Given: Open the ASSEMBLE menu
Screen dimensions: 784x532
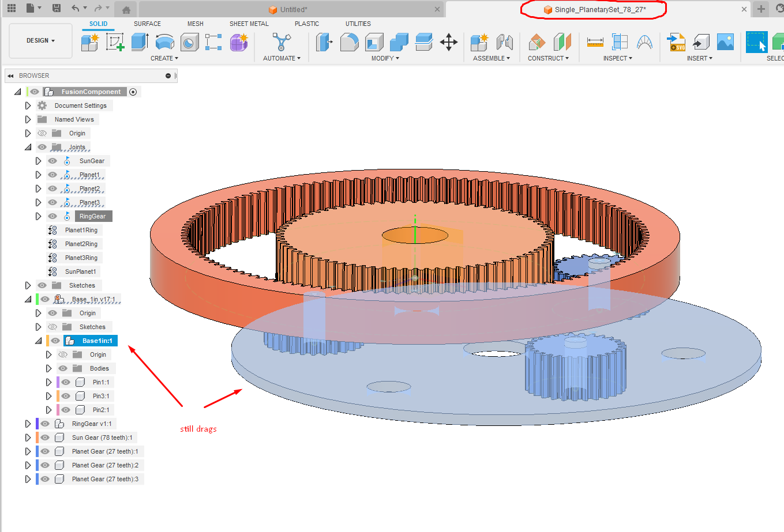Looking at the screenshot, I should point(491,58).
